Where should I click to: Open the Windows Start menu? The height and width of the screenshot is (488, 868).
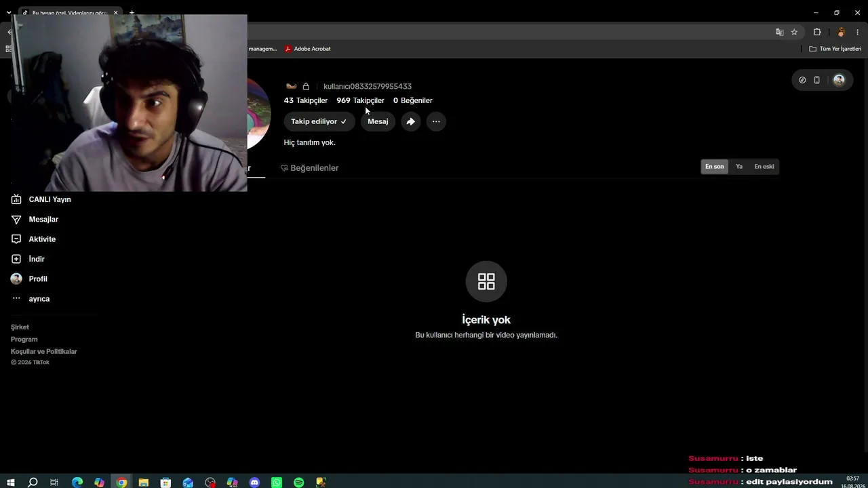(10, 483)
